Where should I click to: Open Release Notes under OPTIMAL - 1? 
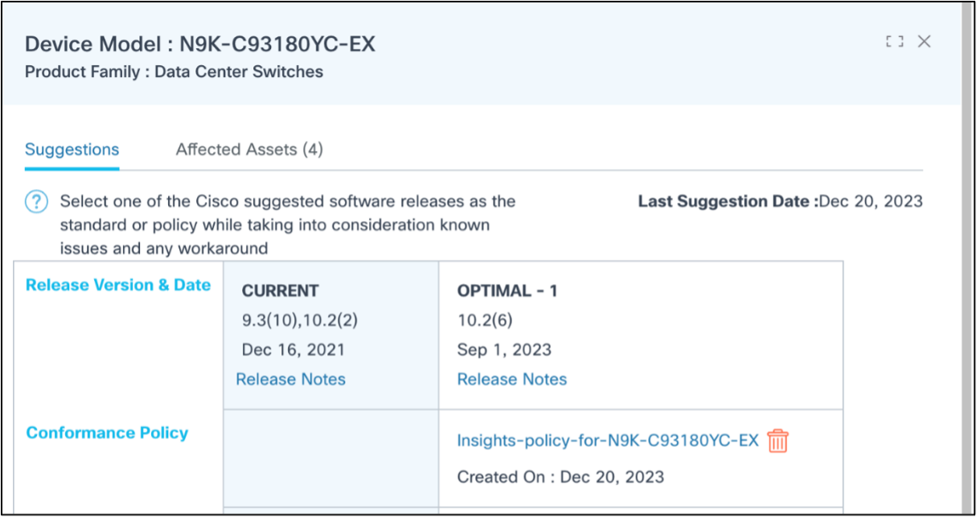(x=511, y=379)
